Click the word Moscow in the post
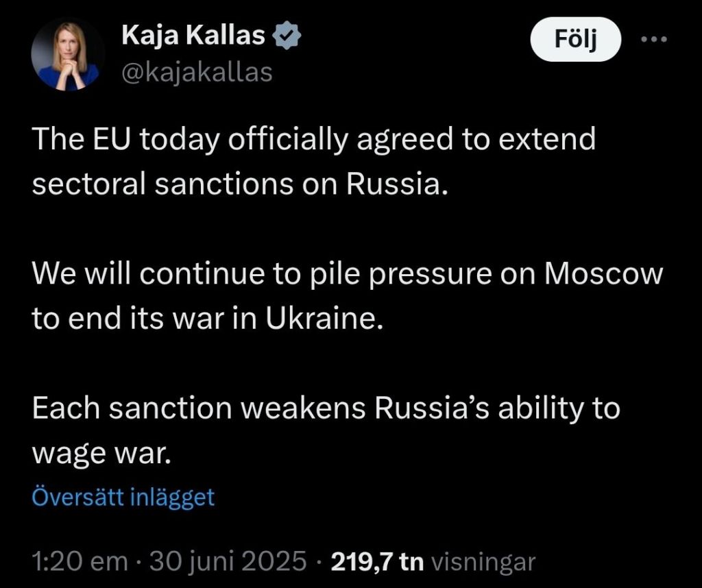This screenshot has width=702, height=588. [x=603, y=274]
